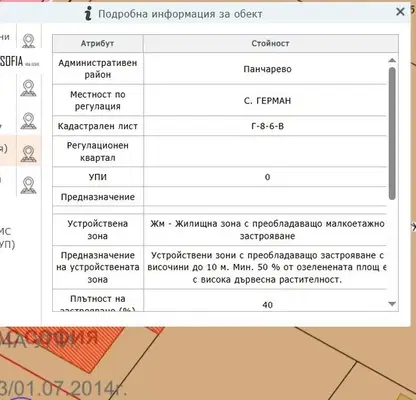
Task: Close the Подробна информация за обект dialog
Action: tap(400, 12)
